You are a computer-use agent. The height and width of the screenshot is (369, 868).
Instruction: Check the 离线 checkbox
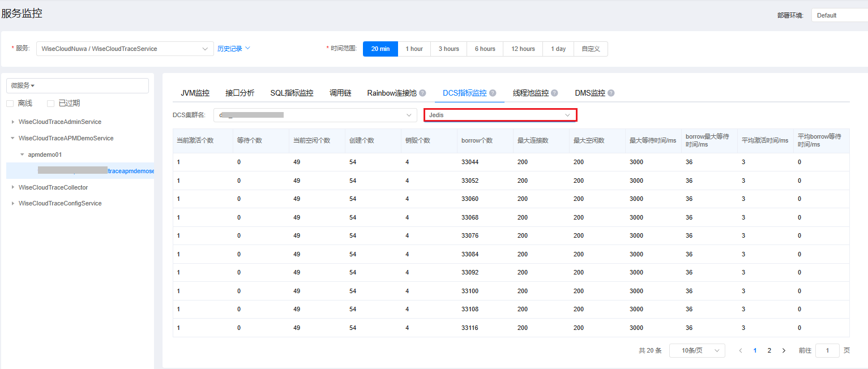pyautogui.click(x=10, y=104)
